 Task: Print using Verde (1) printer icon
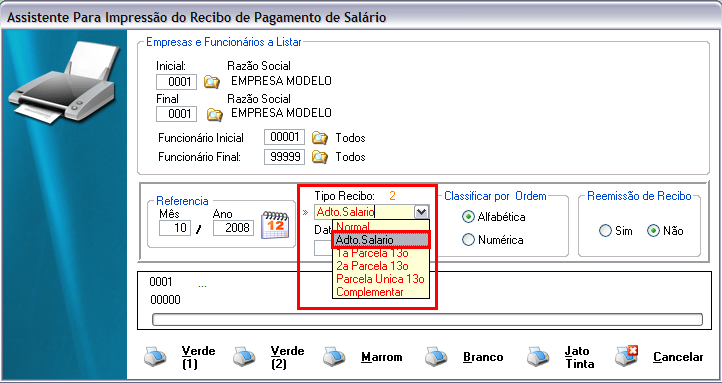(156, 357)
